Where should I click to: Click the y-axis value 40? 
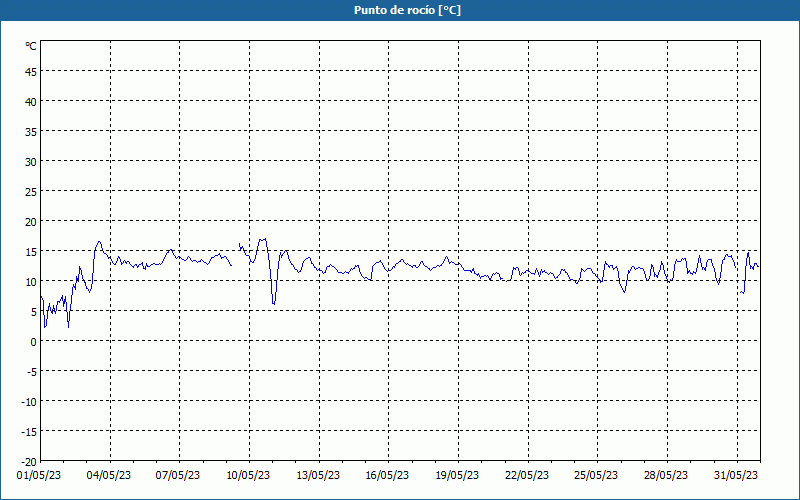tap(31, 102)
